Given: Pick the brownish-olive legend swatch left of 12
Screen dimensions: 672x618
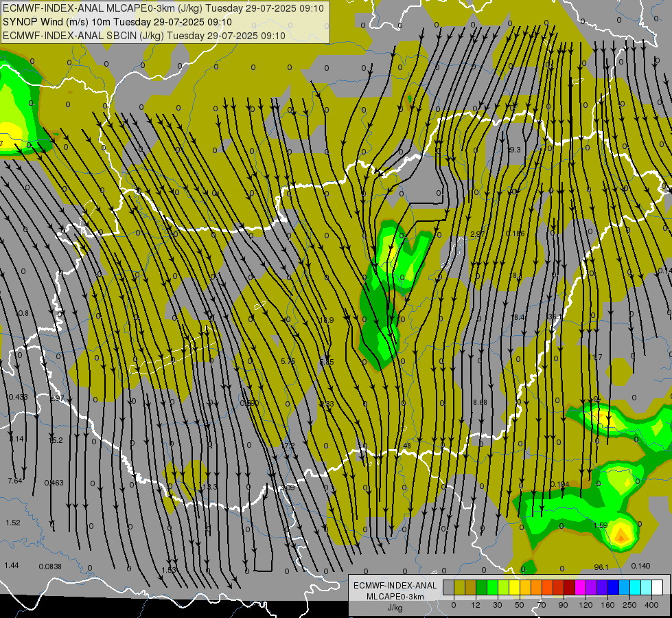Looking at the screenshot, I should pos(471,587).
